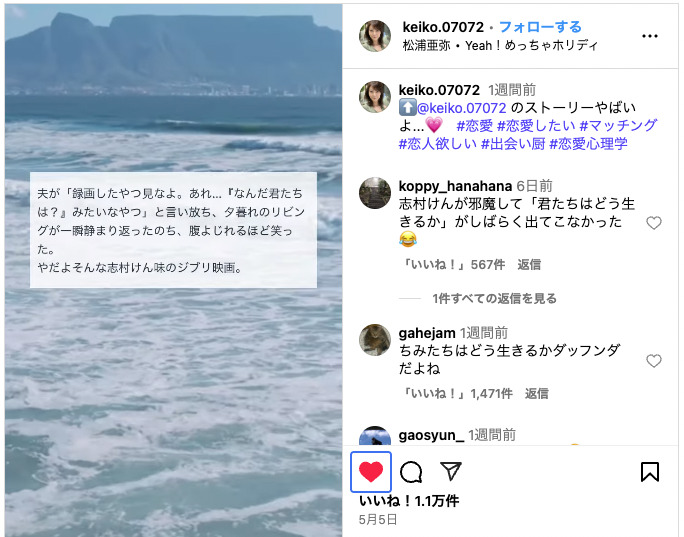Screen dimensions: 684x537
Task: Like gahejam's comment heart
Action: (x=653, y=361)
